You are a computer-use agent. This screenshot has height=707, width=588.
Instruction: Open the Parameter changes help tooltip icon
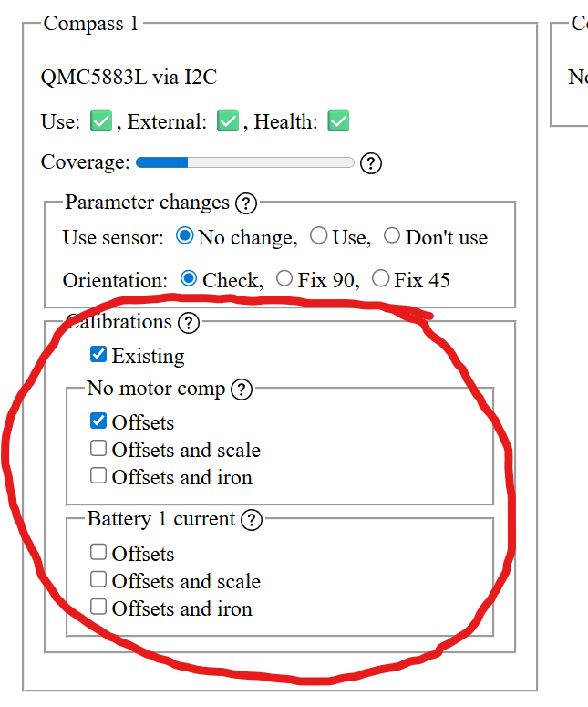click(245, 203)
